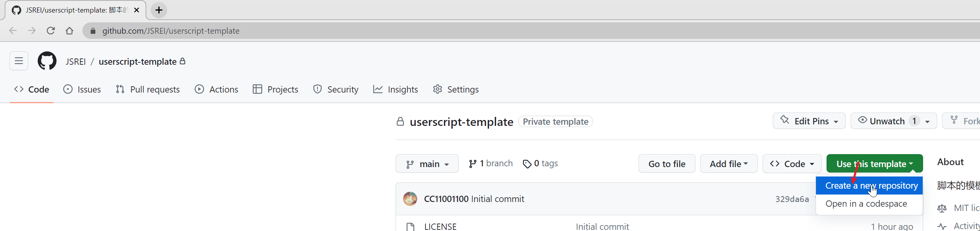This screenshot has height=231, width=980.
Task: Click the site lock icon in address bar
Action: click(x=93, y=31)
